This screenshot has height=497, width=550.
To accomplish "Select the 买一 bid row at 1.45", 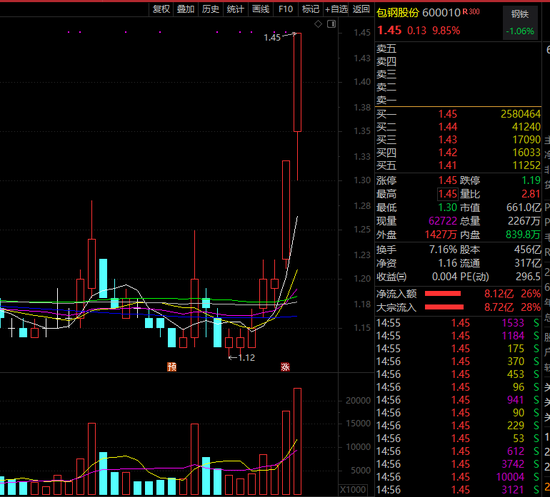I will (458, 114).
